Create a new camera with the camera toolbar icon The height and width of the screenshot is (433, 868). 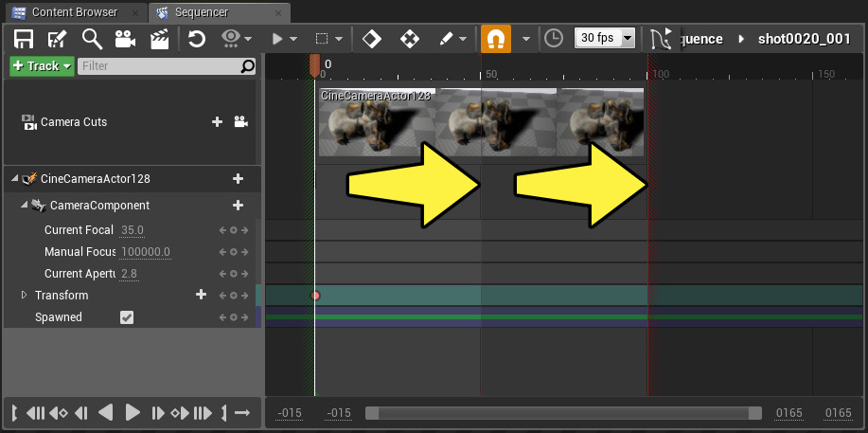click(125, 39)
